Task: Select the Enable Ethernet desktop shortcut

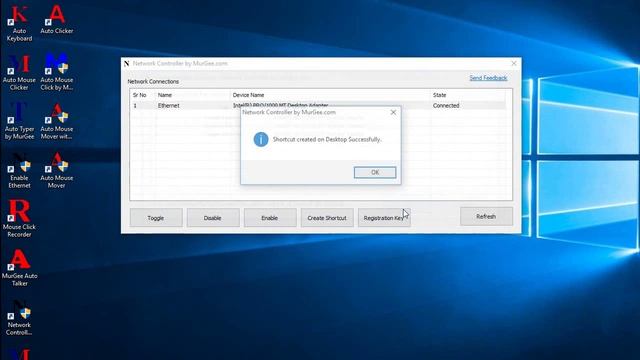Action: [19, 171]
